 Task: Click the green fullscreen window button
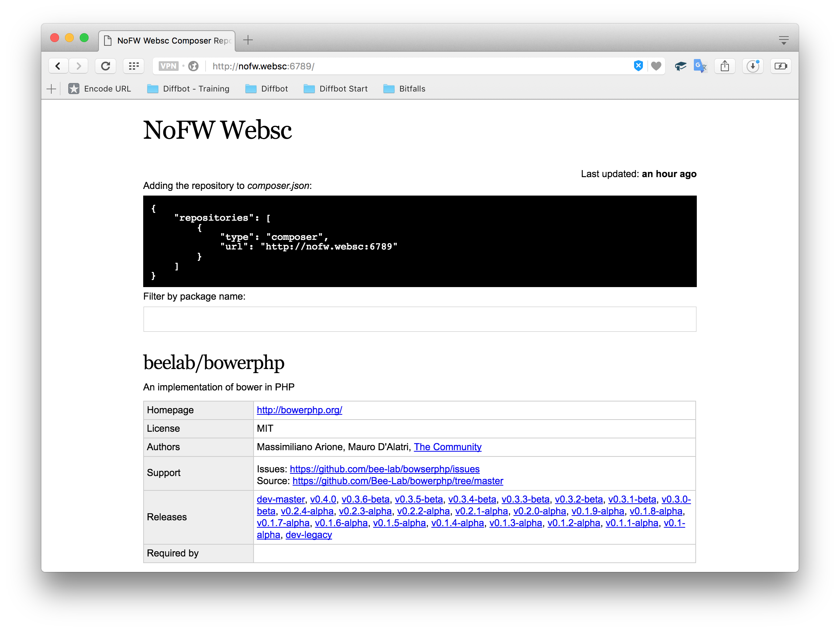point(84,38)
